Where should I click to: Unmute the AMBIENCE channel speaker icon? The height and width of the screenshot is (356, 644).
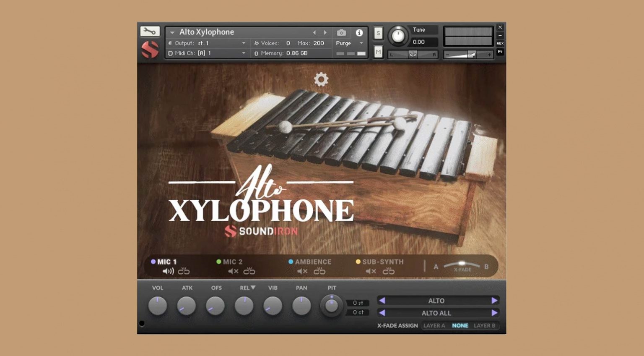coord(302,271)
